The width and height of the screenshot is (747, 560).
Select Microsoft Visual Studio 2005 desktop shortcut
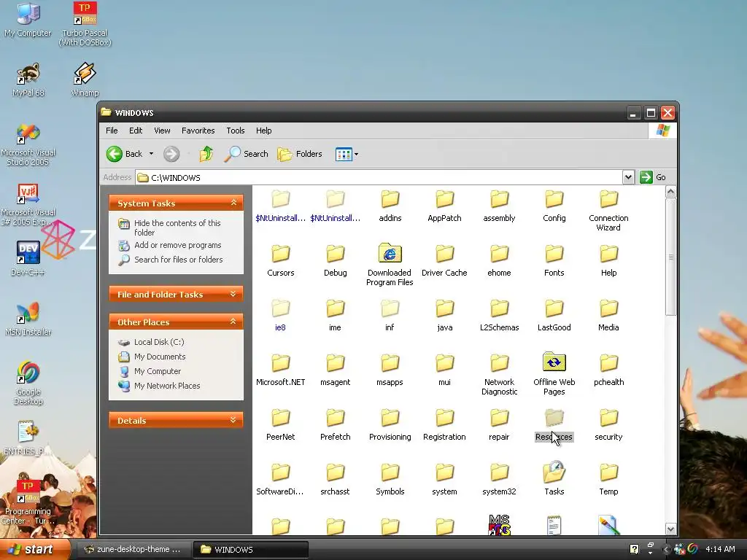pyautogui.click(x=28, y=144)
